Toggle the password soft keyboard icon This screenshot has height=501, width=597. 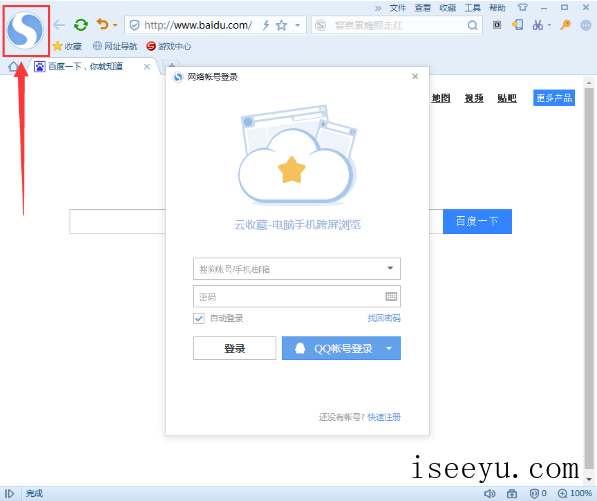click(391, 297)
